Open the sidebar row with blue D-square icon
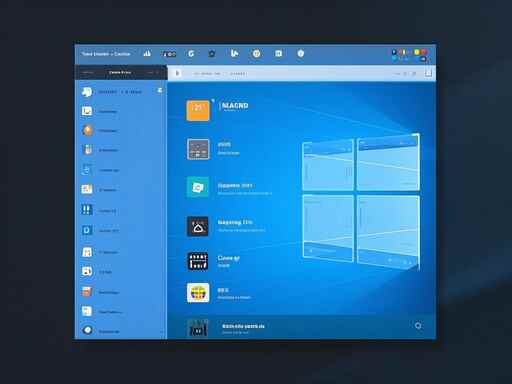Image resolution: width=512 pixels, height=384 pixels. (x=121, y=230)
